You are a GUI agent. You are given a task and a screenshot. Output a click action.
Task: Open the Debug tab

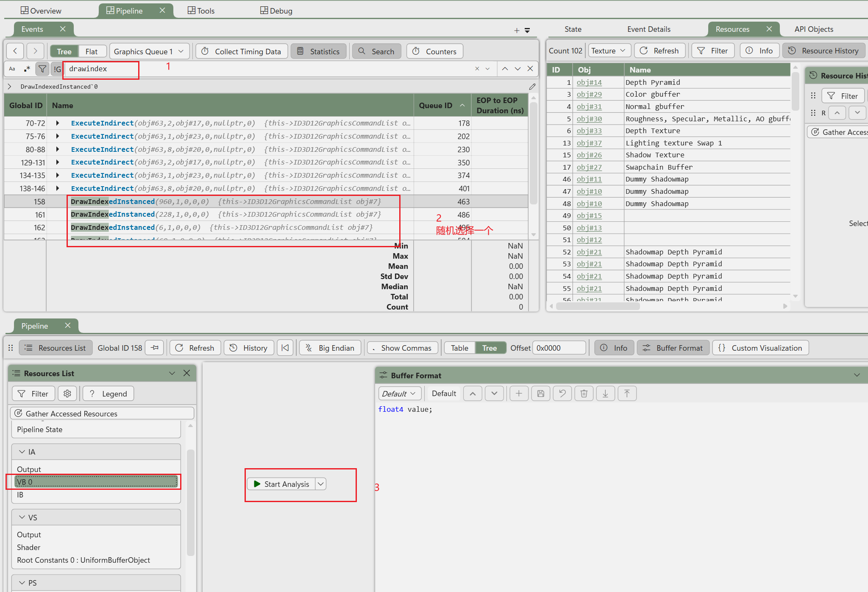pyautogui.click(x=276, y=11)
